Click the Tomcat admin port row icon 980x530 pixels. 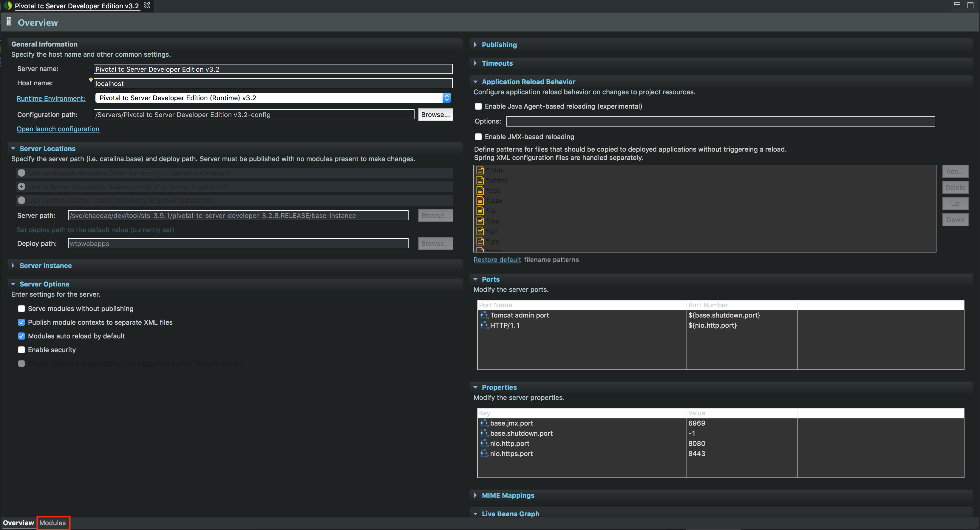pos(484,315)
